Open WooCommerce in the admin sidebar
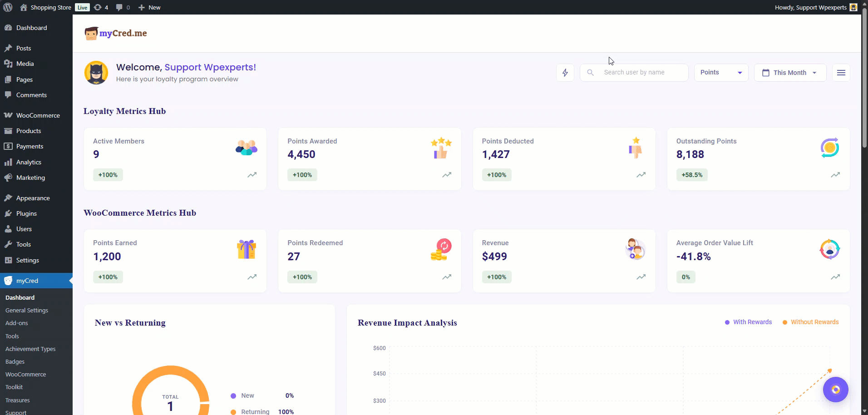The image size is (868, 415). click(38, 115)
